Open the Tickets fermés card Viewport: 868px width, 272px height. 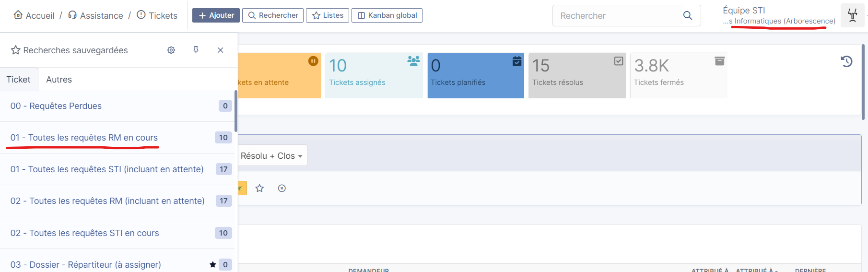(x=679, y=75)
